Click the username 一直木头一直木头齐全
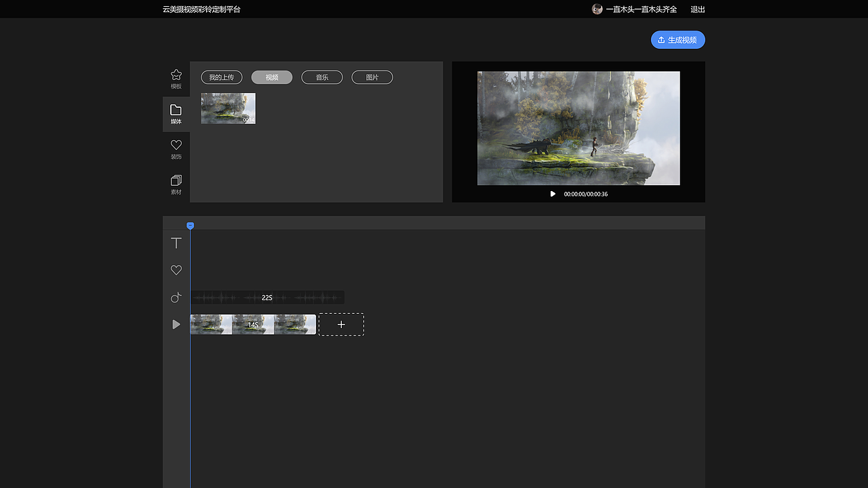The image size is (868, 488). coord(642,9)
